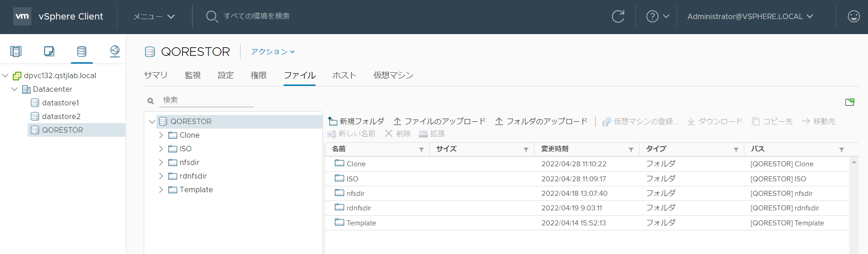Click the 拡張 button
Viewport: 868px width, 254px height.
(x=432, y=134)
